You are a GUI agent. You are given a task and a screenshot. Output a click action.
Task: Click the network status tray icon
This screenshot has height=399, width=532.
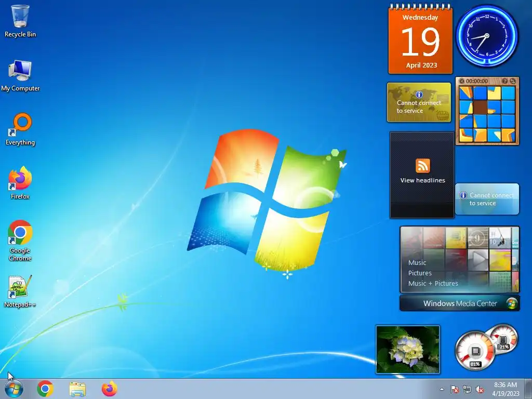[467, 389]
